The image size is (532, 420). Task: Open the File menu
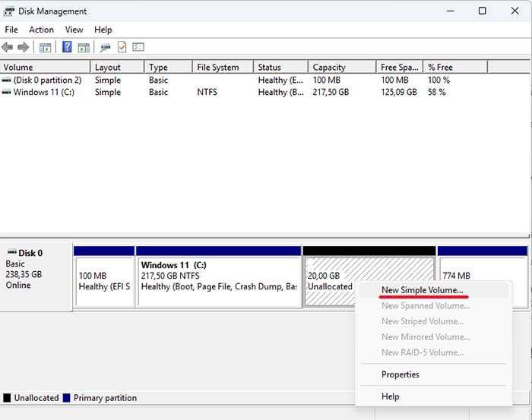(x=11, y=30)
